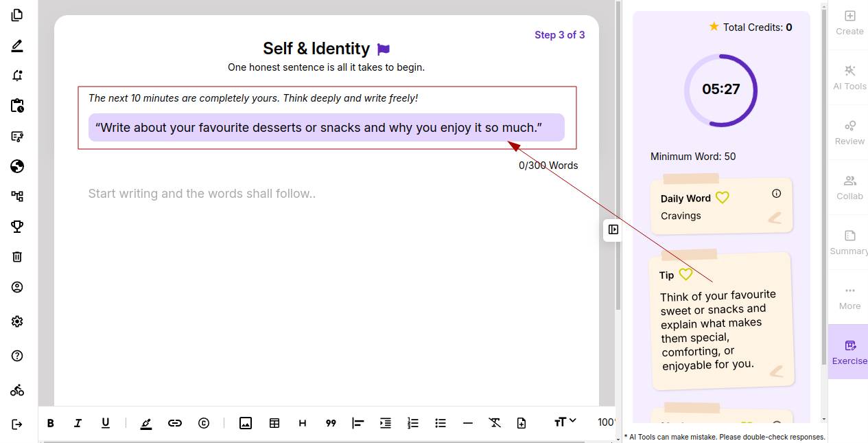This screenshot has height=443, width=868.
Task: Expand the More options in the right rail
Action: 849,297
